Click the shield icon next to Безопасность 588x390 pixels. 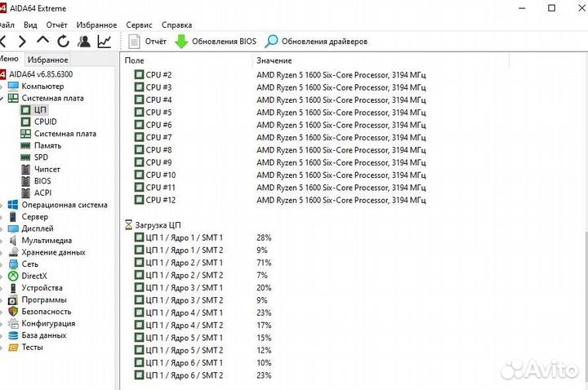point(13,312)
